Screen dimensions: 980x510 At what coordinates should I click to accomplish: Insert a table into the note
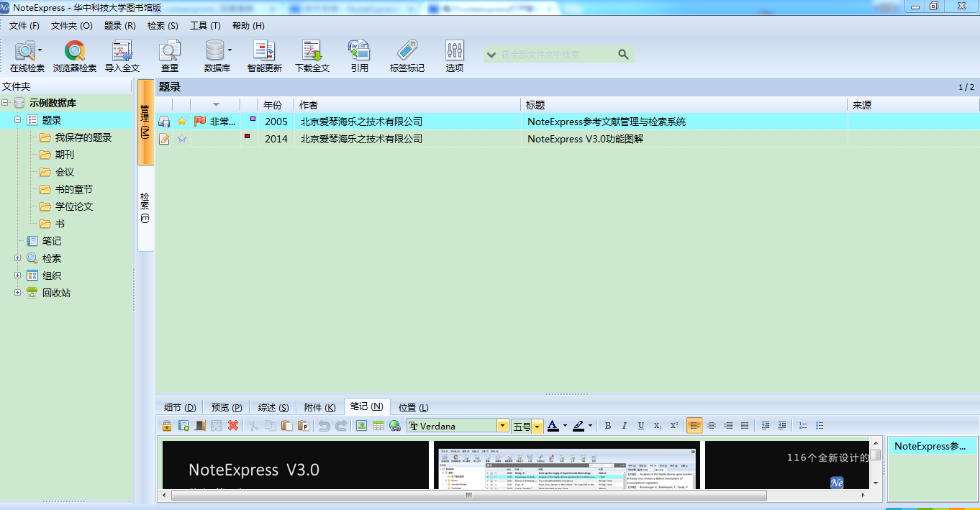(378, 426)
